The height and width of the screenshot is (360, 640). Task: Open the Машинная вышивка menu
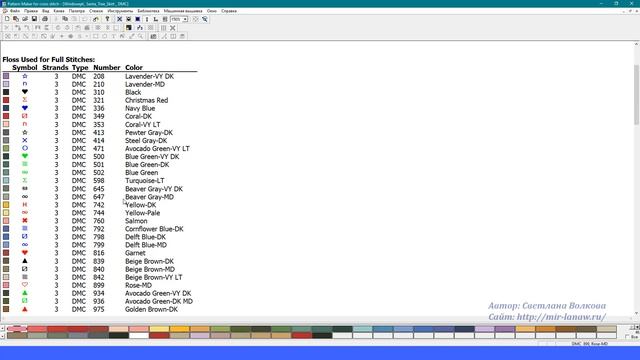tap(183, 11)
